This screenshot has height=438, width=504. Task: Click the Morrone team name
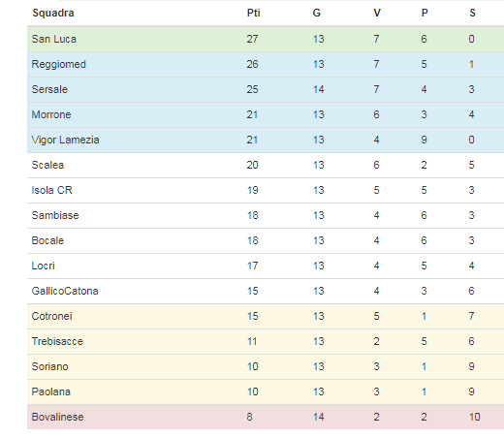click(51, 114)
